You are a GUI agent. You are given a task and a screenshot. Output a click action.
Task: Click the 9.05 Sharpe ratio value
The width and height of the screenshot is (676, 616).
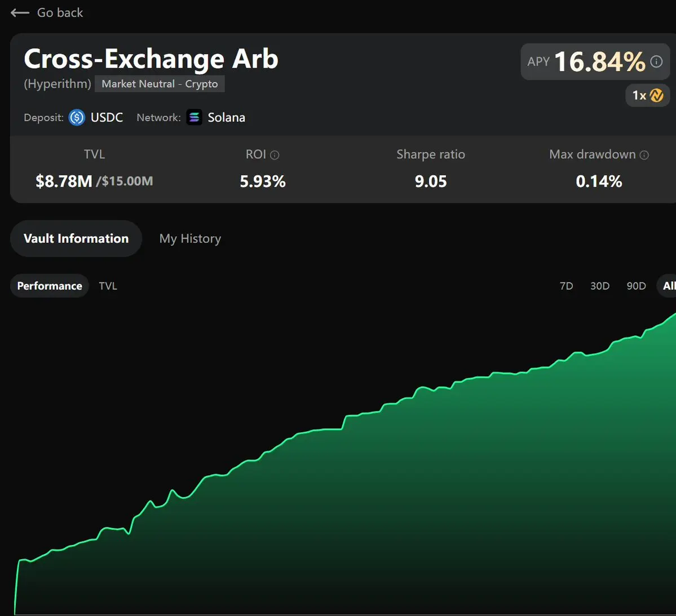click(x=431, y=181)
